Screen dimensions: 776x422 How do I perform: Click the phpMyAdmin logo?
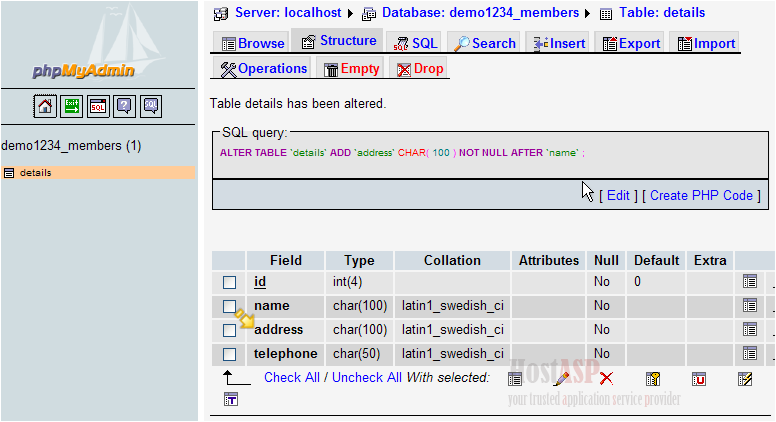[x=84, y=71]
